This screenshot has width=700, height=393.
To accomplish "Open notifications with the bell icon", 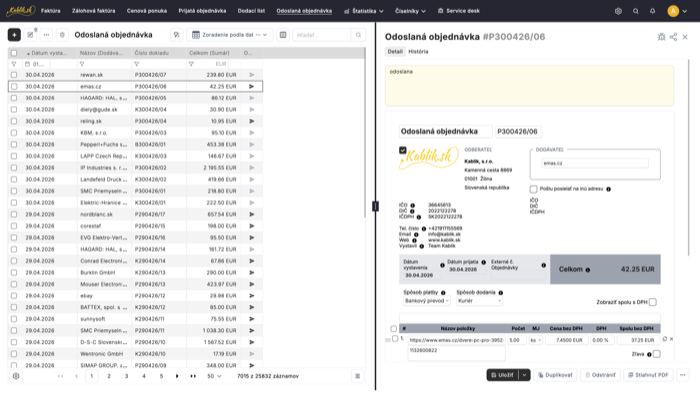I will [653, 11].
